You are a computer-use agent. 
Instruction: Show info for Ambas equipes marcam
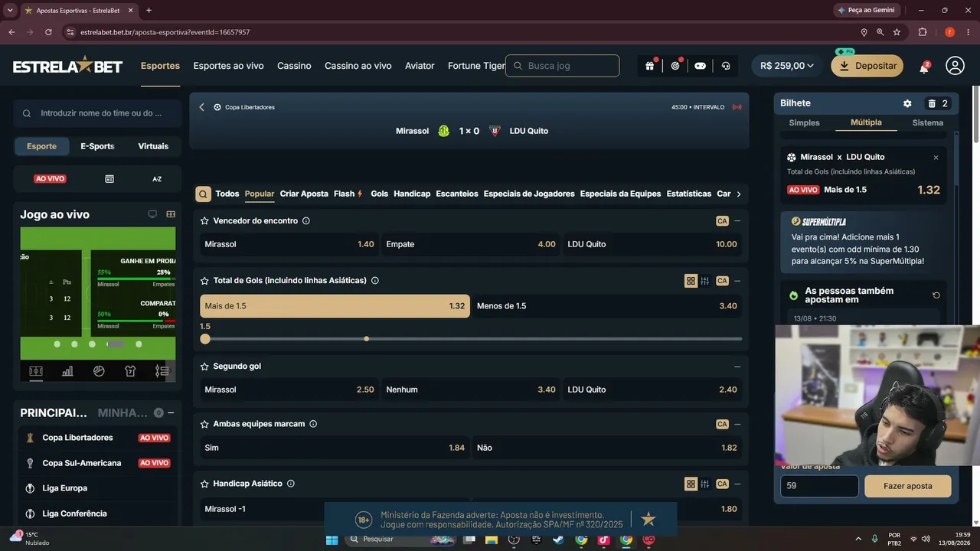[x=313, y=424]
